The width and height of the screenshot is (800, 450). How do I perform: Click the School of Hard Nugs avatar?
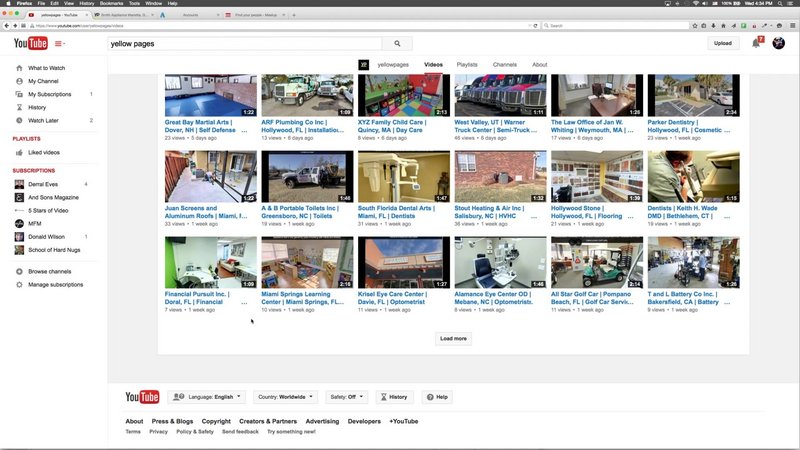click(x=19, y=250)
